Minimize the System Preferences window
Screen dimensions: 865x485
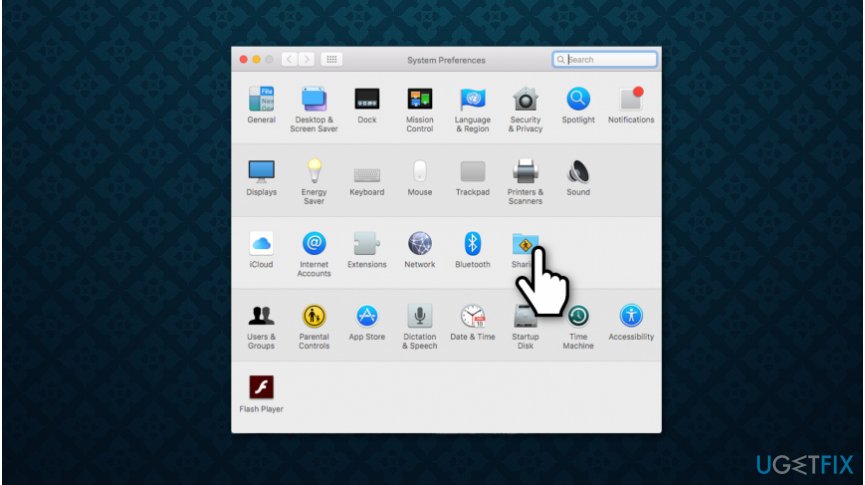coord(257,60)
